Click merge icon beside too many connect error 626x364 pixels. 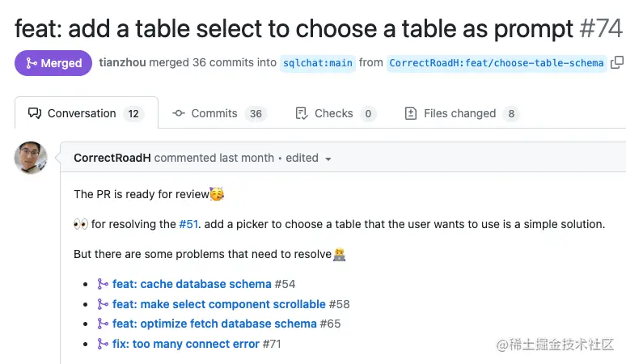click(103, 344)
